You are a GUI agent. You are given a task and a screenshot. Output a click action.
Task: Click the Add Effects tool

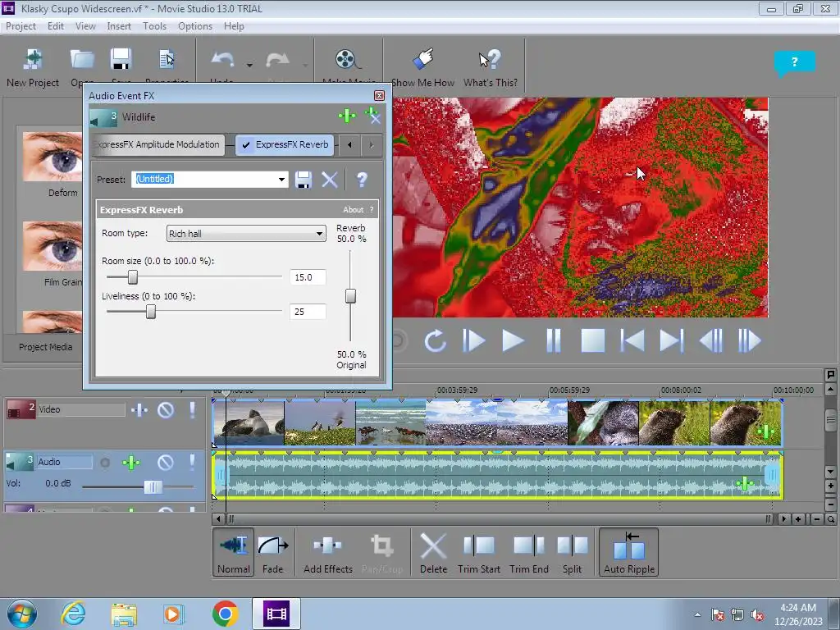click(x=328, y=552)
